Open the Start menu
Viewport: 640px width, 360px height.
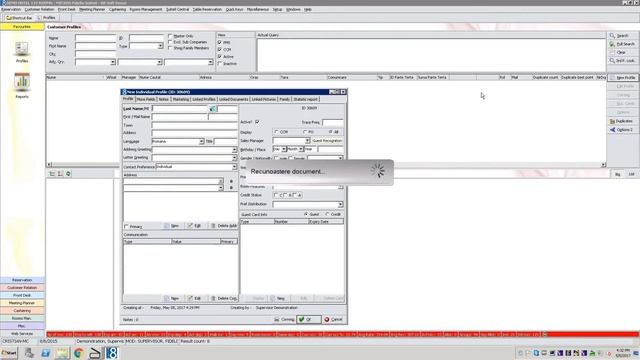pyautogui.click(x=9, y=353)
